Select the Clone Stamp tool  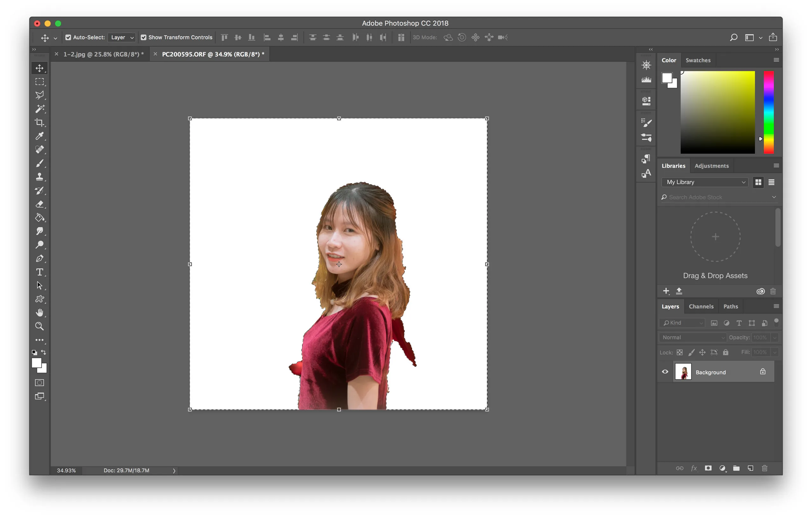click(39, 177)
